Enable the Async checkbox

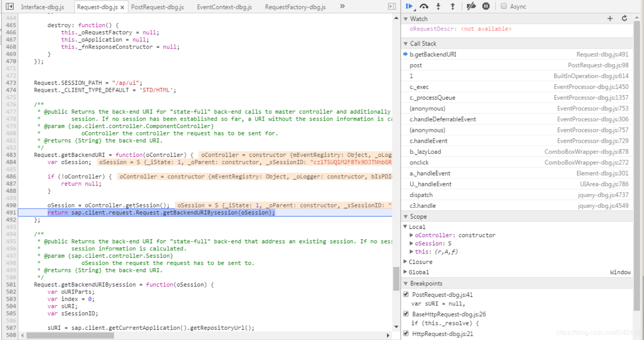503,6
